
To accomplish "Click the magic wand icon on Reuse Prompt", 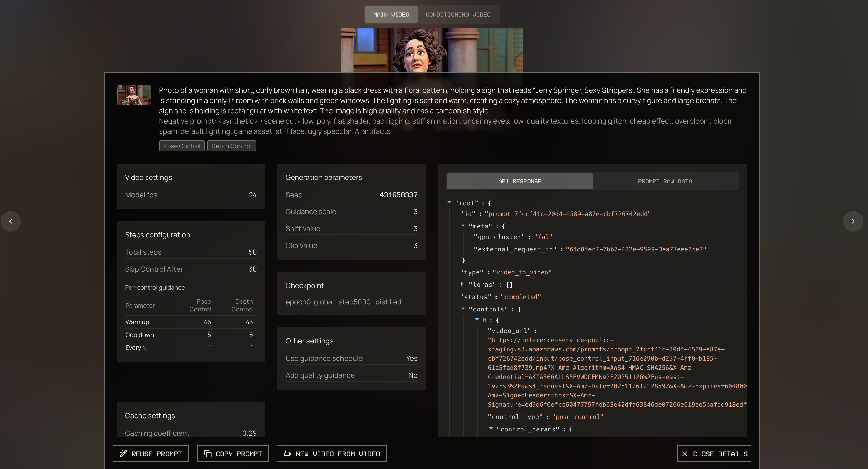I will pyautogui.click(x=124, y=453).
